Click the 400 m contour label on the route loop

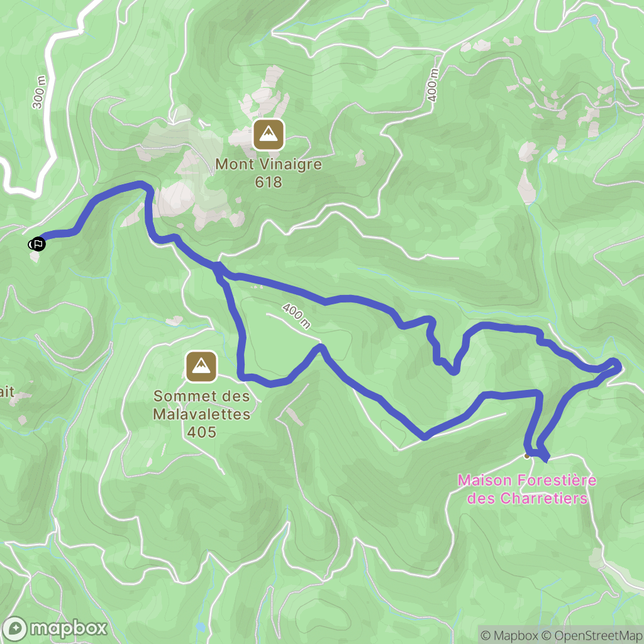pos(297,316)
